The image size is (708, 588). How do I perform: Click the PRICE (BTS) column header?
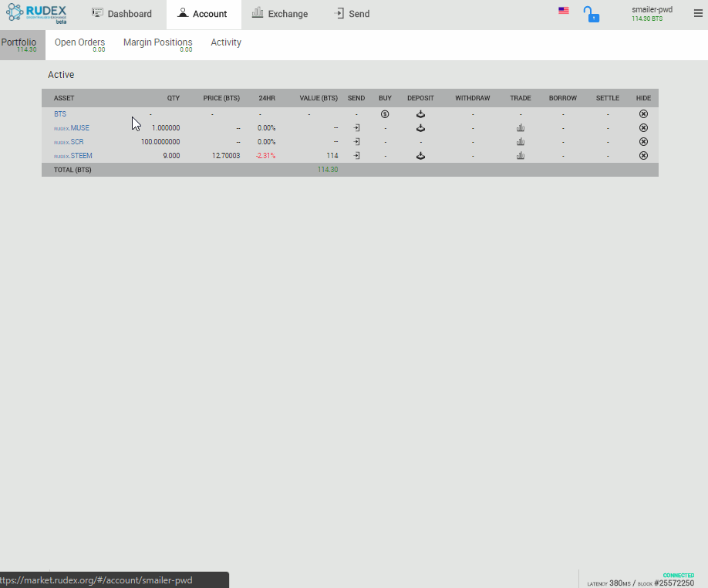tap(221, 99)
